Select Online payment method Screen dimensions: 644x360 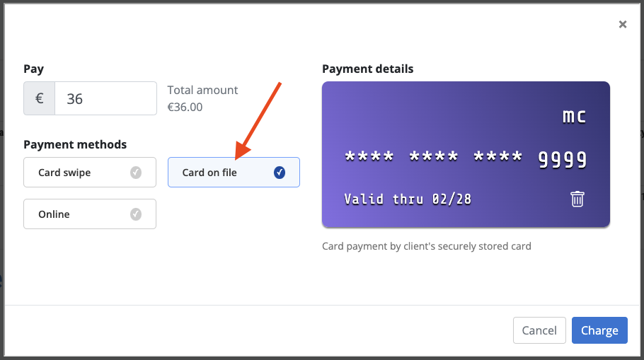[90, 214]
